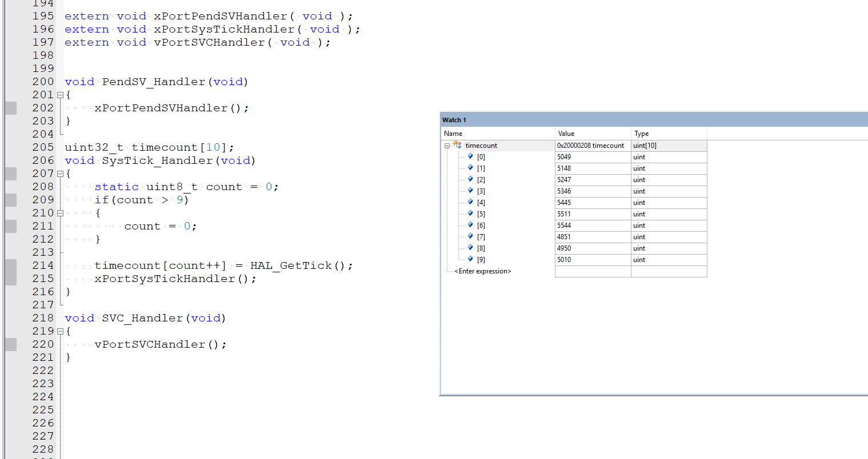
Task: Click the value 5445 in Watch 1
Action: [564, 203]
